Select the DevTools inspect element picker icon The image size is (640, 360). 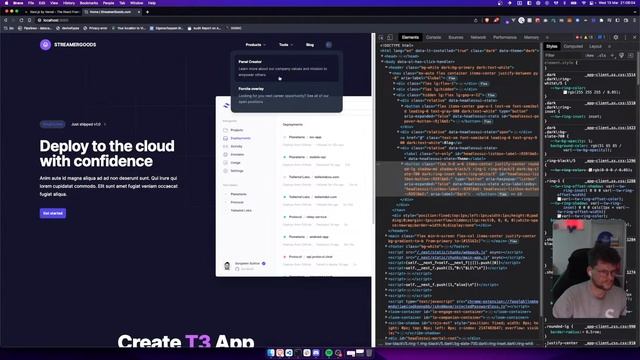382,38
